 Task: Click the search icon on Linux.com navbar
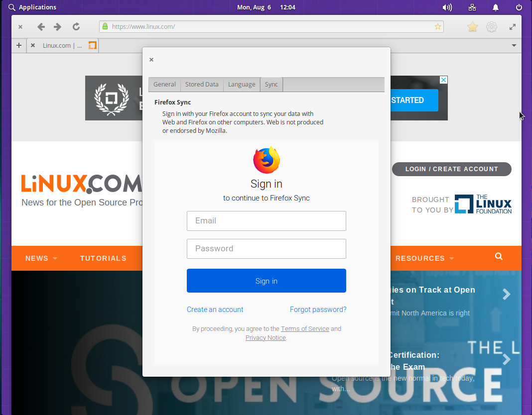[x=499, y=256]
